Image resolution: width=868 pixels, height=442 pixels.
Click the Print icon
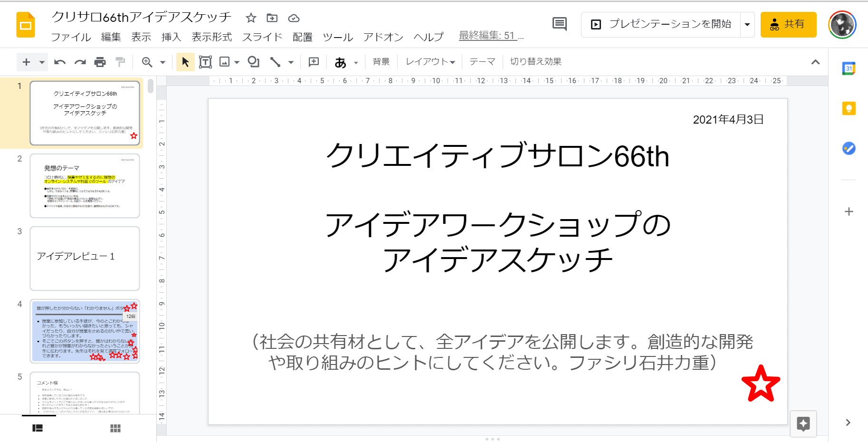[x=100, y=62]
